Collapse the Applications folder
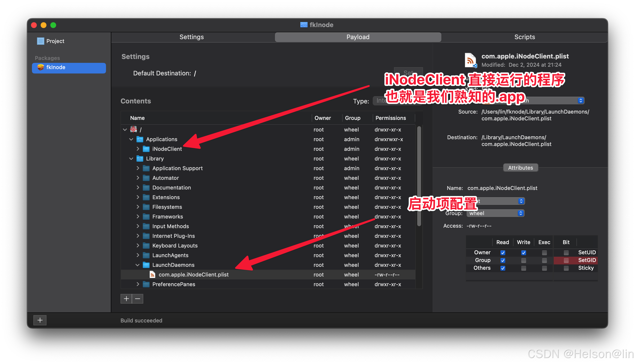The image size is (635, 364). tap(131, 139)
